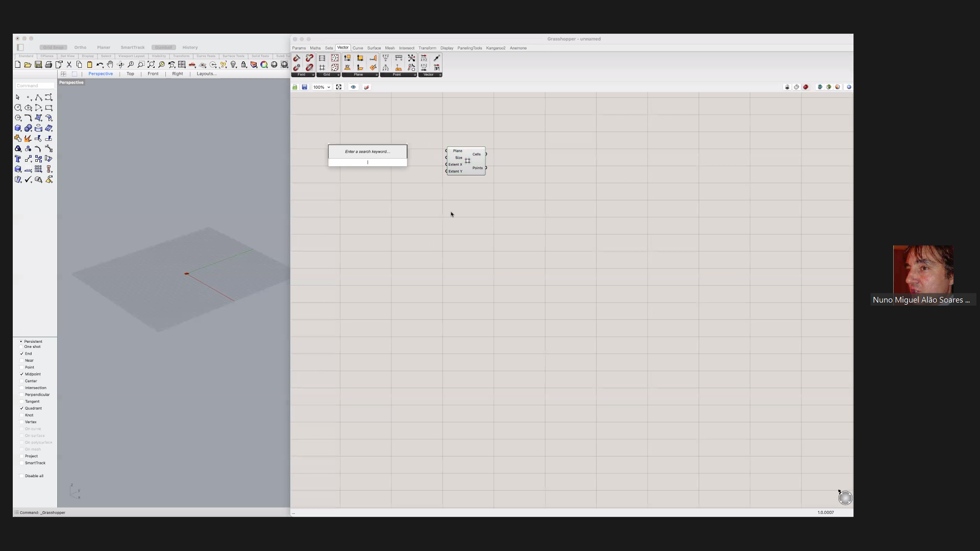This screenshot has height=551, width=980.
Task: Click the Grasshopper search keyword input box
Action: coord(367,162)
